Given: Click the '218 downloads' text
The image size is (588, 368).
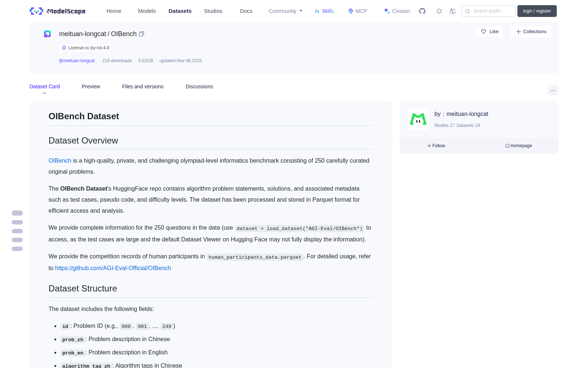Looking at the screenshot, I should [x=117, y=61].
